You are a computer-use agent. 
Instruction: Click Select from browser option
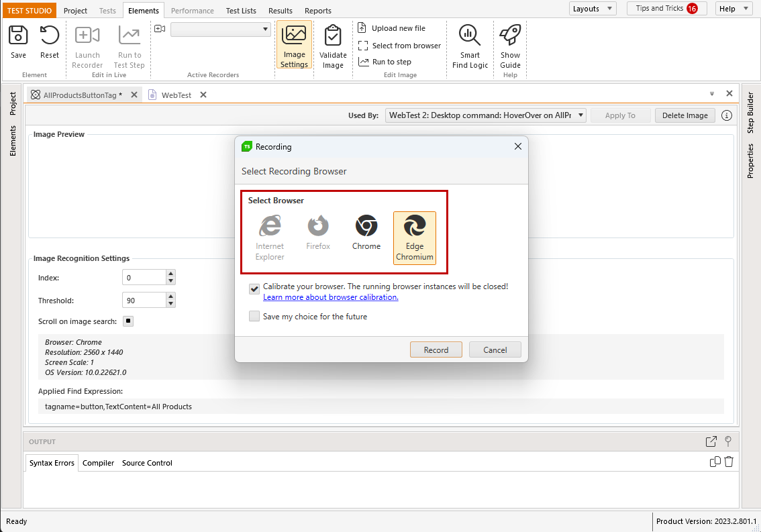(399, 46)
